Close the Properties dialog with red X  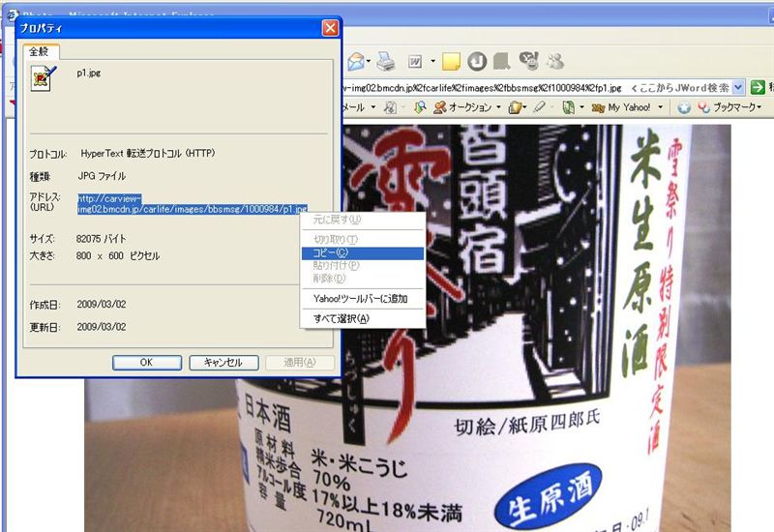click(x=330, y=28)
